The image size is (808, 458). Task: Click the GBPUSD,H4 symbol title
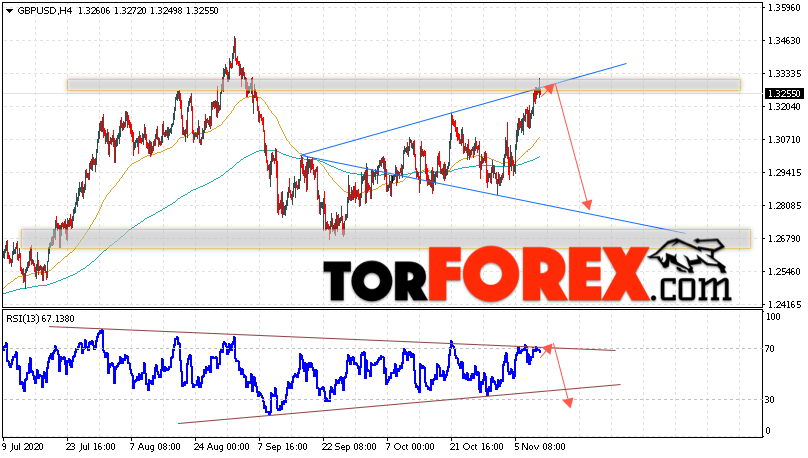[45, 11]
